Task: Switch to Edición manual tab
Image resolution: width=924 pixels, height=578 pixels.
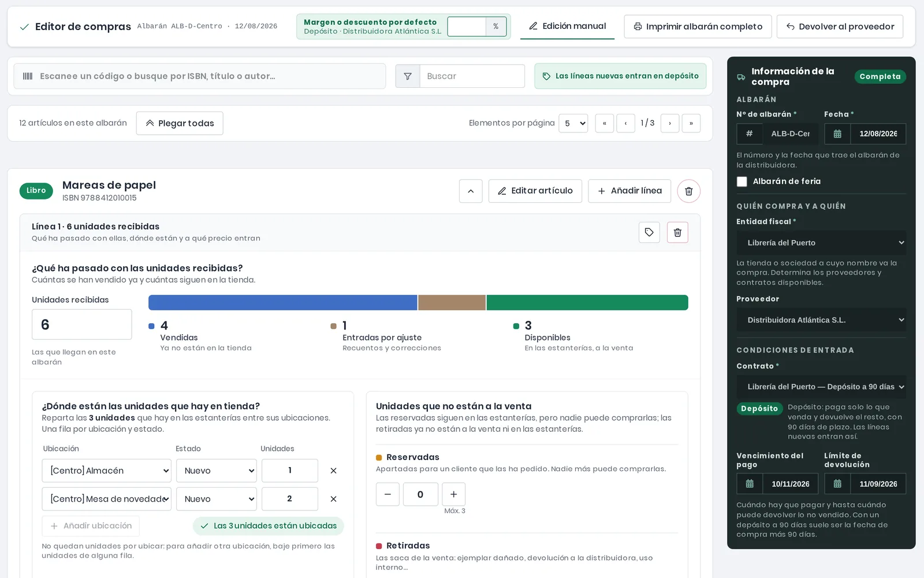Action: tap(567, 27)
